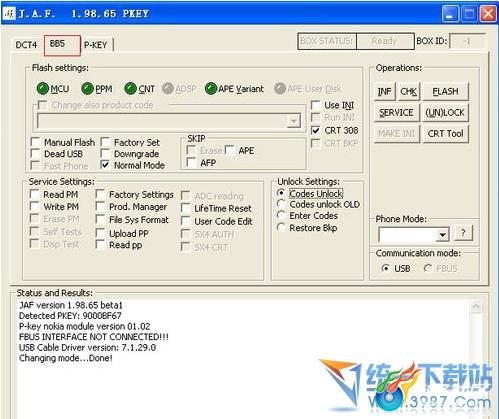The width and height of the screenshot is (499, 419).
Task: Click the status log scrollbar up arrow
Action: 476,306
